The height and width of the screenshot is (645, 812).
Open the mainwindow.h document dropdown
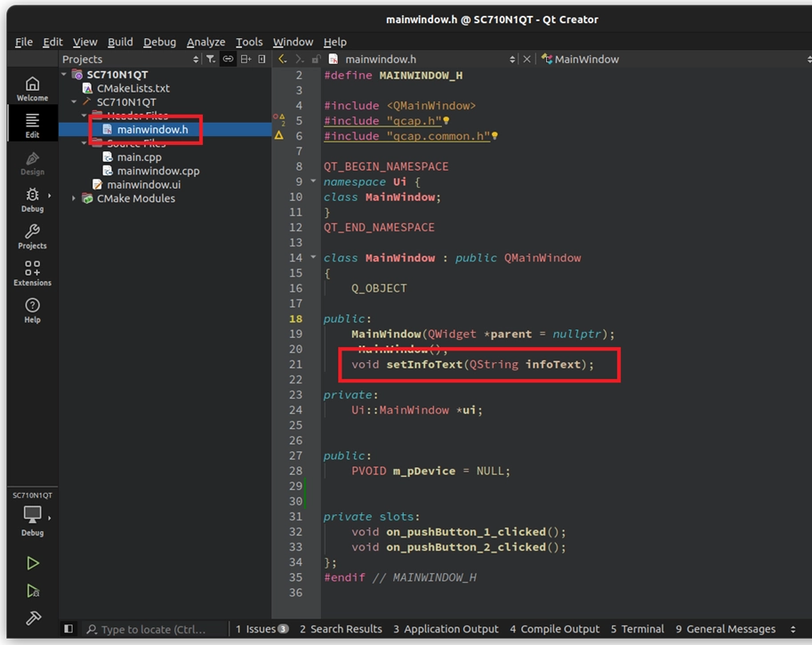tap(423, 59)
